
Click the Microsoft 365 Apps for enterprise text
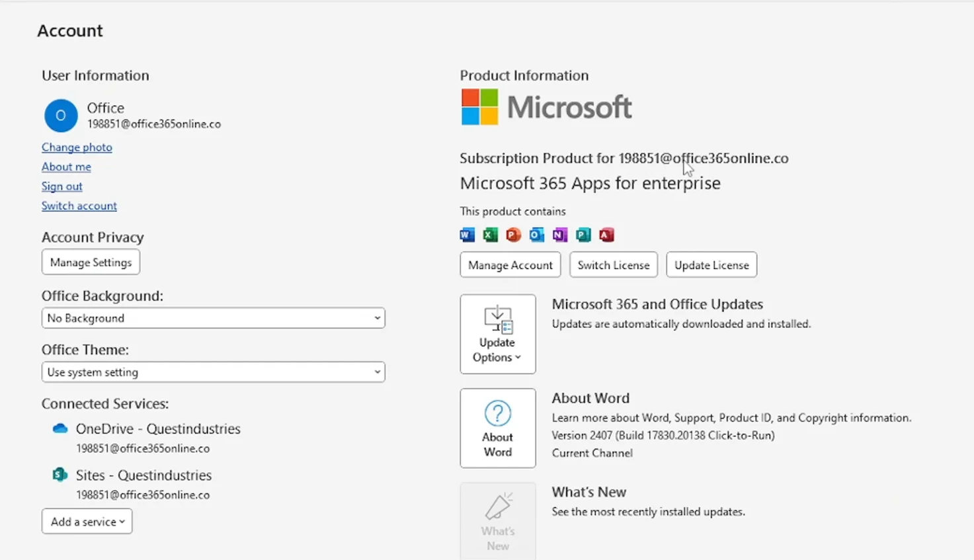590,183
